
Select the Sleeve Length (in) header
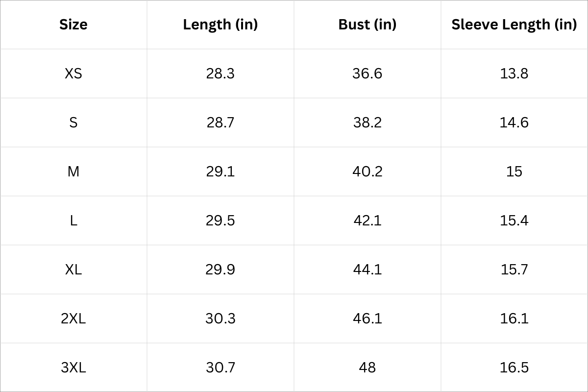[514, 24]
